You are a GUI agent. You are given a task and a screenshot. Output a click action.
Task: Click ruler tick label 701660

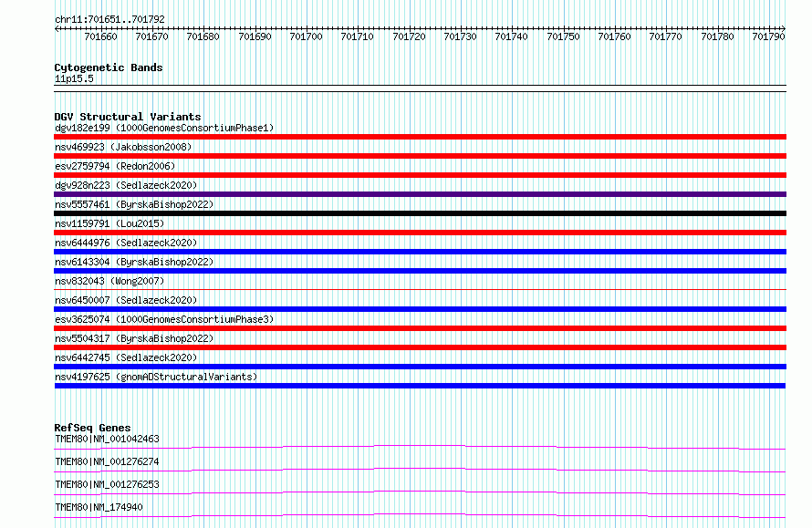pyautogui.click(x=100, y=36)
